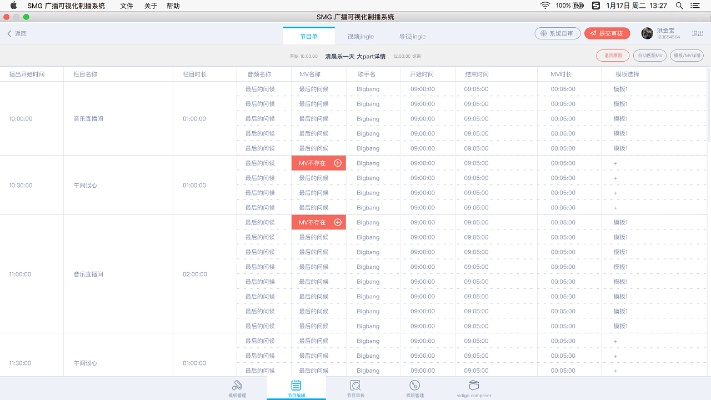
Task: Open the widget component box icon
Action: tap(475, 386)
